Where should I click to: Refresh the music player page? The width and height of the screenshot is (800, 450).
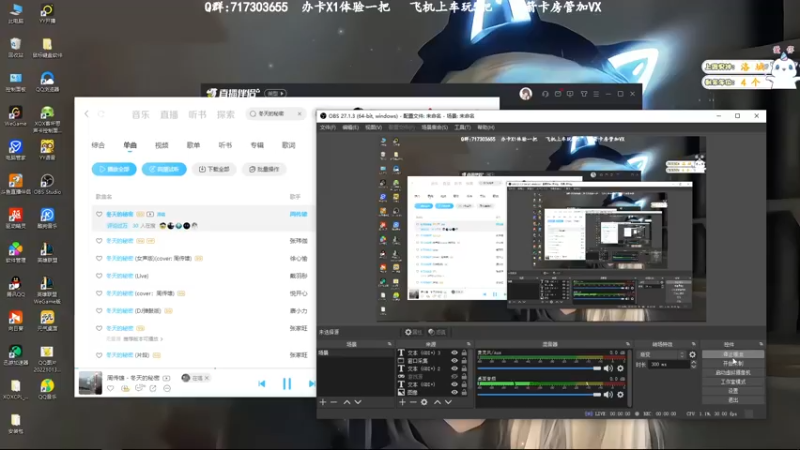coord(101,113)
